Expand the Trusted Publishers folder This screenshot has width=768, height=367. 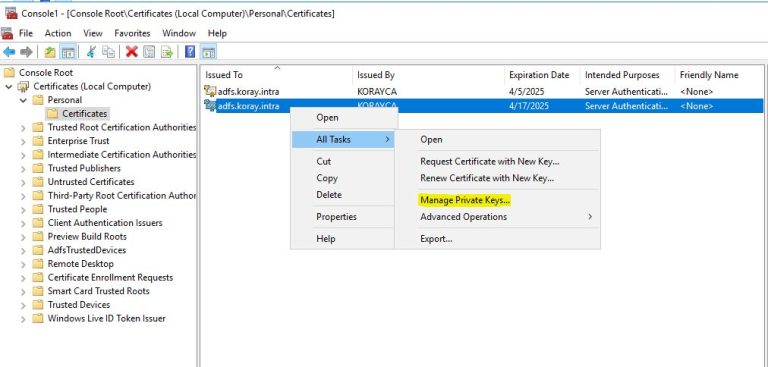[23, 168]
